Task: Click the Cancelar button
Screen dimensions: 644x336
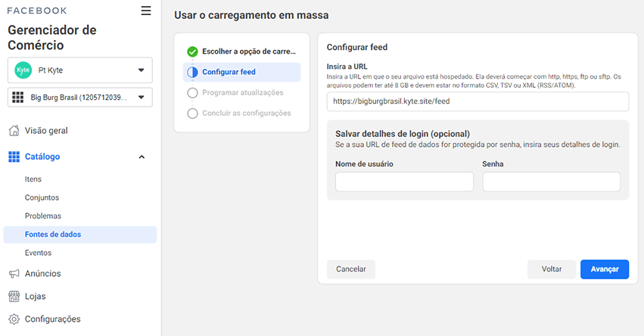Action: click(350, 269)
